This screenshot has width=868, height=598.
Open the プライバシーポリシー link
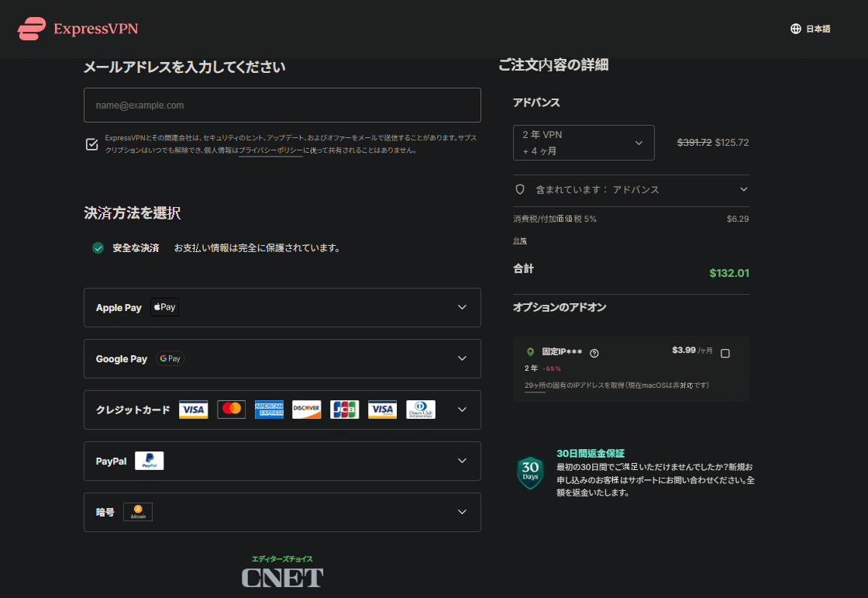pyautogui.click(x=270, y=151)
